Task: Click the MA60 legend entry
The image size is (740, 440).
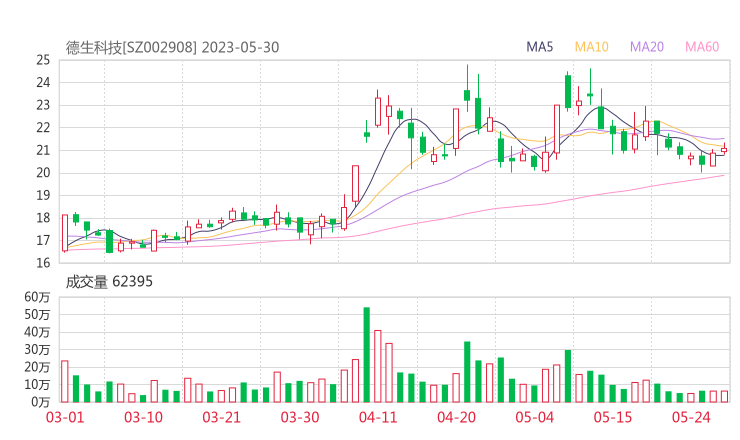Action: click(702, 47)
